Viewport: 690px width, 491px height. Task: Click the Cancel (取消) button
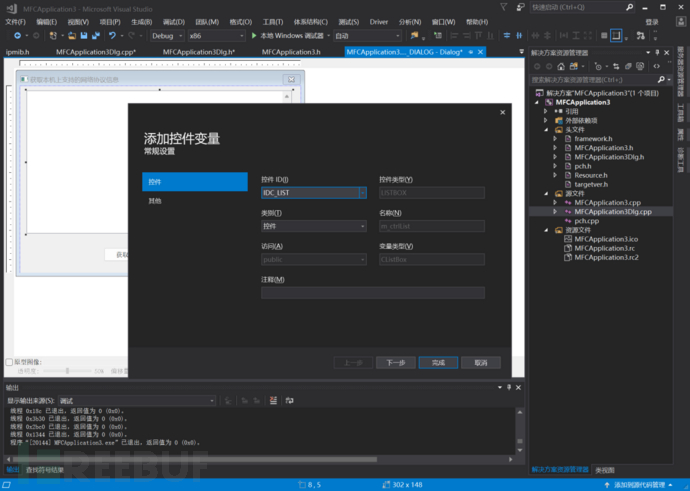[480, 362]
